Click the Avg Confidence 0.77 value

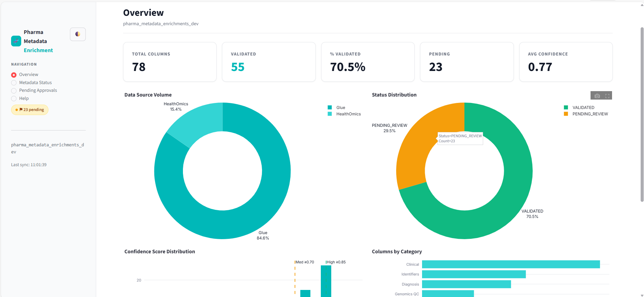pyautogui.click(x=540, y=67)
